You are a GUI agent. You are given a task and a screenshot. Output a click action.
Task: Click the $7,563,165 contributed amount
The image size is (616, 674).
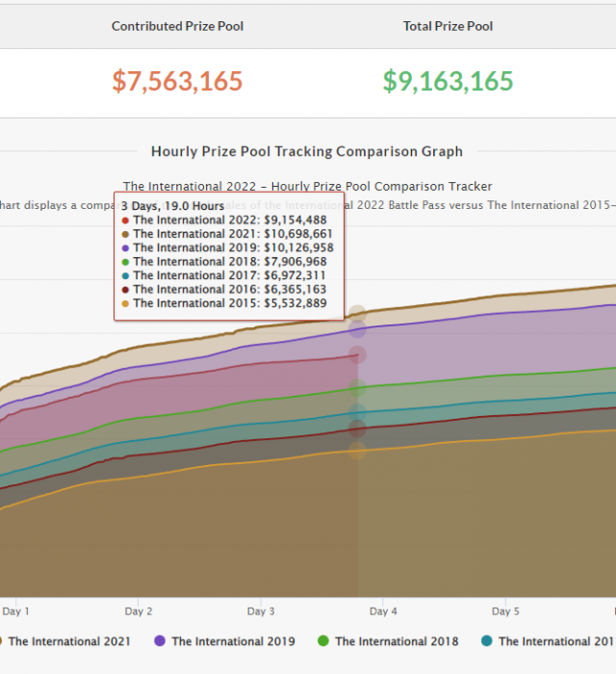coord(177,81)
